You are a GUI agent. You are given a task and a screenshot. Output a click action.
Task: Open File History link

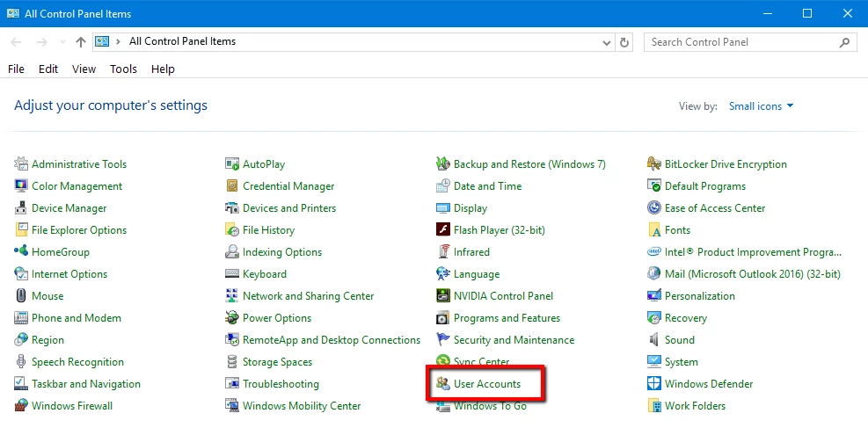pyautogui.click(x=268, y=230)
